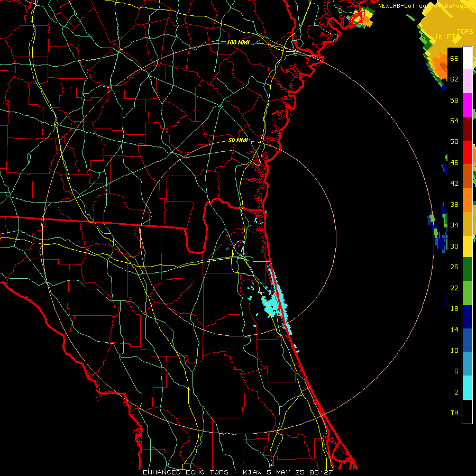The image size is (476, 476).
Task: Click the 'TOPS' legend heading
Action: (x=465, y=32)
